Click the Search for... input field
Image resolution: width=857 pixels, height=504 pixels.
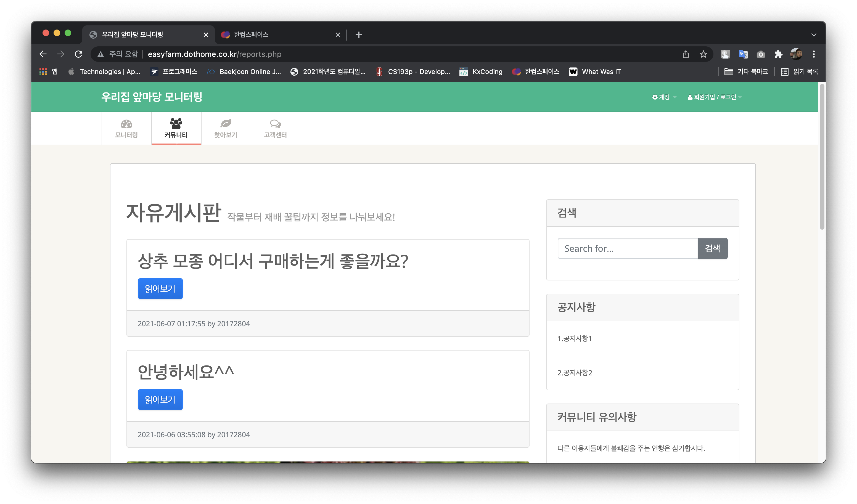tap(628, 248)
